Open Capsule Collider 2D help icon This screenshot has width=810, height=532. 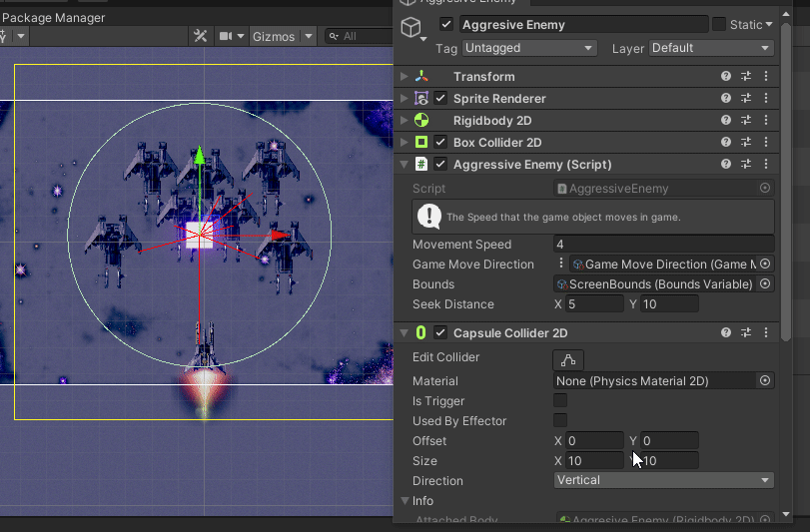pyautogui.click(x=726, y=332)
